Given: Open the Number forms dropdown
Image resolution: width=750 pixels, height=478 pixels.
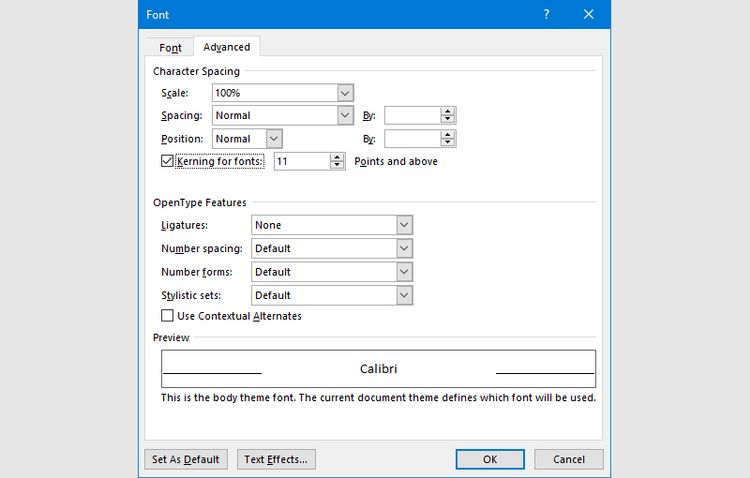Looking at the screenshot, I should [x=332, y=272].
